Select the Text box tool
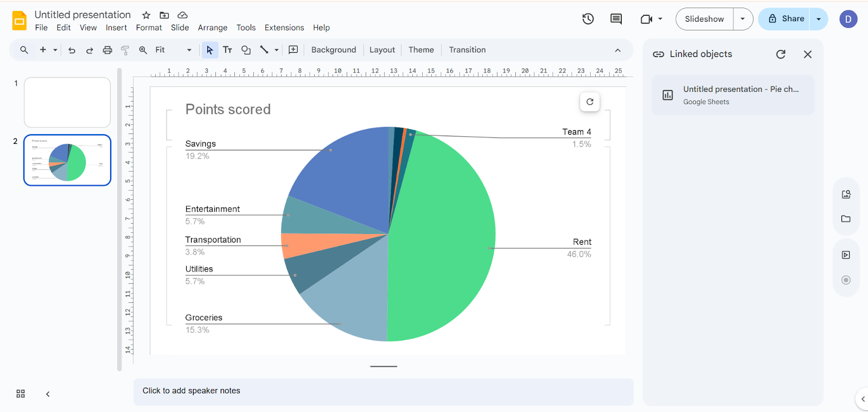The image size is (868, 412). pyautogui.click(x=228, y=50)
